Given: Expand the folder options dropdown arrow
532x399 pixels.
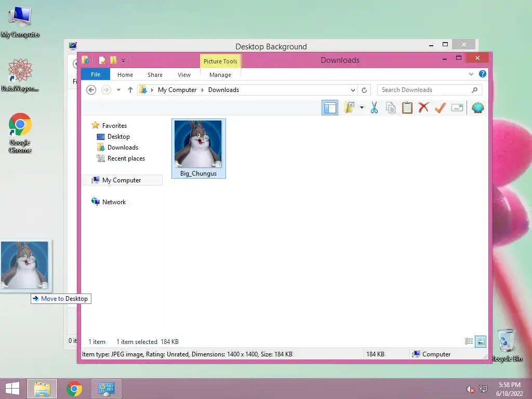Looking at the screenshot, I should click(362, 108).
